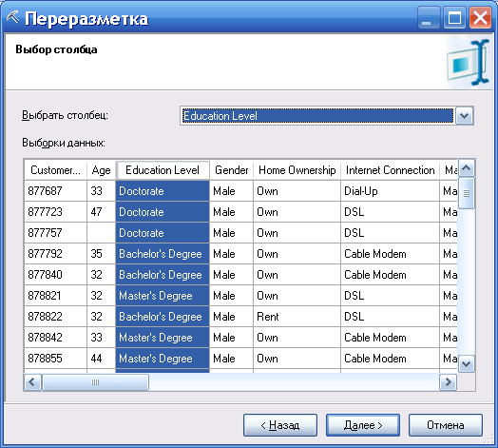498x448 pixels.
Task: Select the Internet Connection column header
Action: [390, 170]
